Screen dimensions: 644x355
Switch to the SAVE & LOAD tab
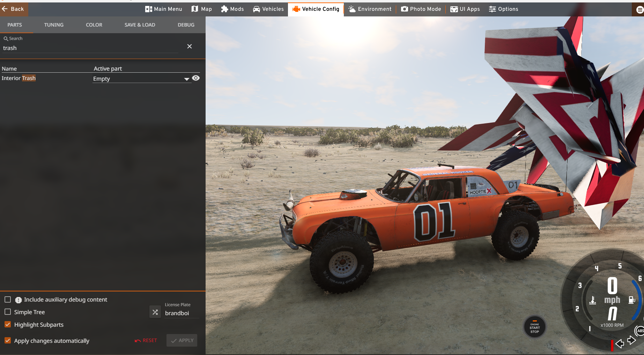pyautogui.click(x=140, y=25)
